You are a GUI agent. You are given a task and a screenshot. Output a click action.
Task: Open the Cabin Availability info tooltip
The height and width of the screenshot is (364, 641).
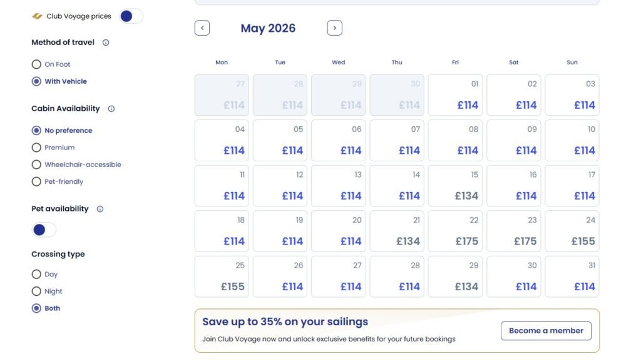point(111,108)
